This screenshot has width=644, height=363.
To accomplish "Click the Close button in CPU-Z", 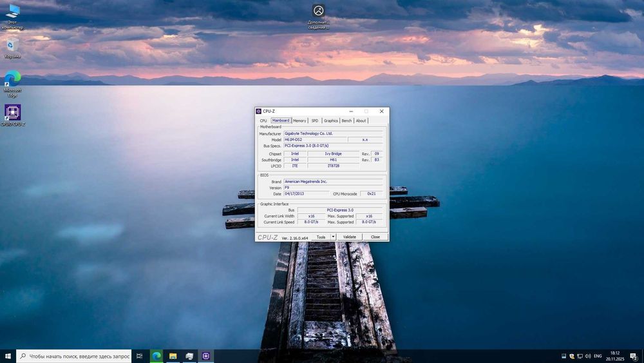I will 375,237.
